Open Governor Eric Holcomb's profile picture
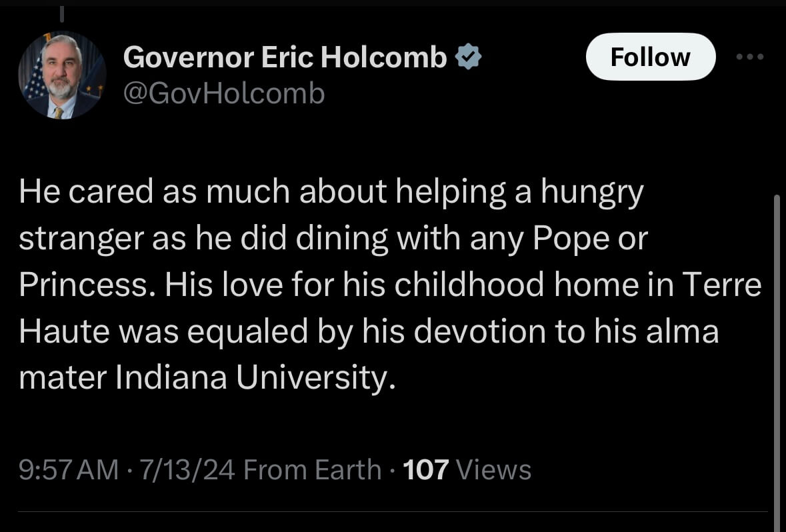Image resolution: width=786 pixels, height=532 pixels. (x=62, y=75)
